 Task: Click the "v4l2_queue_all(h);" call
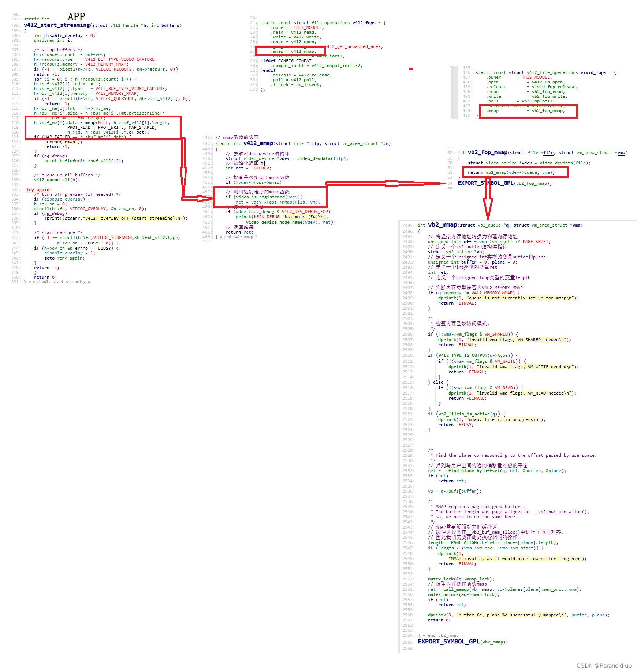pos(57,180)
